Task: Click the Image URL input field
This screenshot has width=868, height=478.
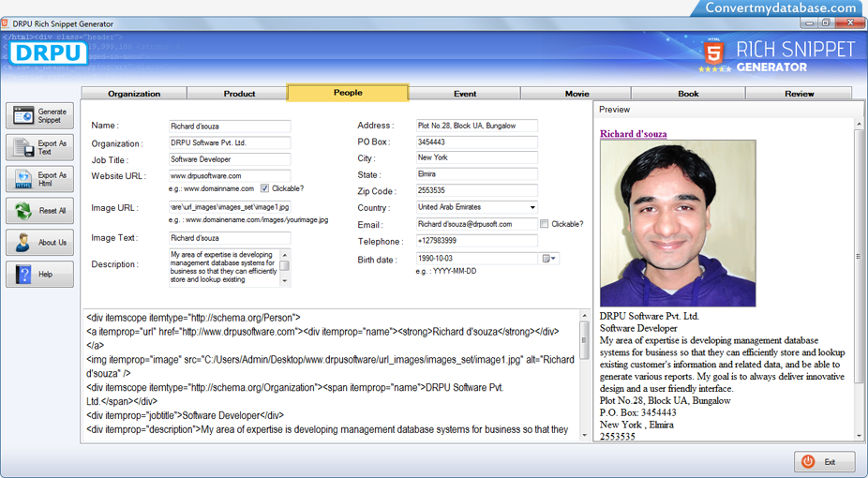Action: 229,207
